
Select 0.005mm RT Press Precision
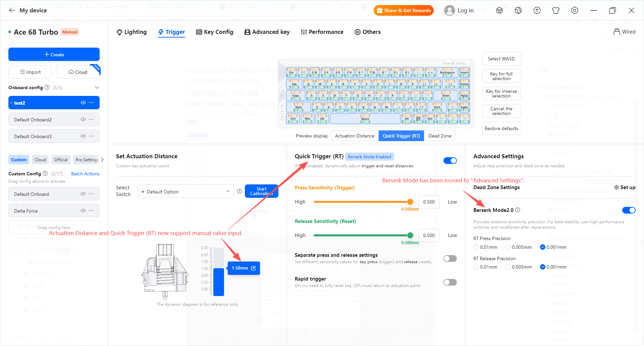pyautogui.click(x=508, y=247)
